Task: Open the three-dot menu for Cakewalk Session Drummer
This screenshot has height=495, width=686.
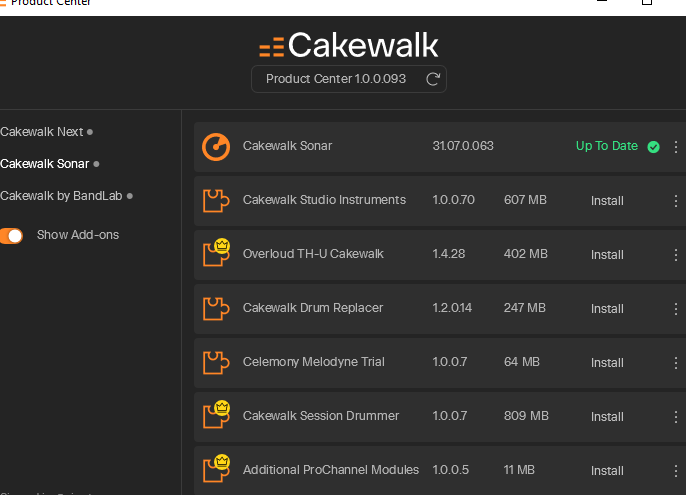Action: click(x=676, y=417)
